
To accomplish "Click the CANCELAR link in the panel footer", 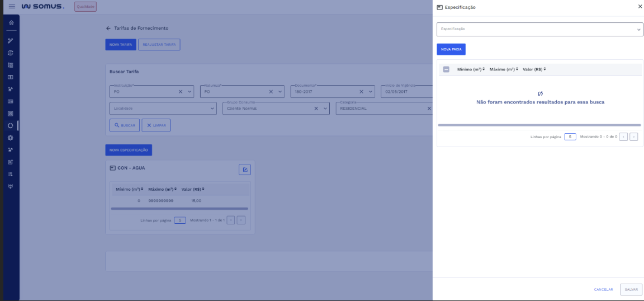I will click(x=603, y=289).
